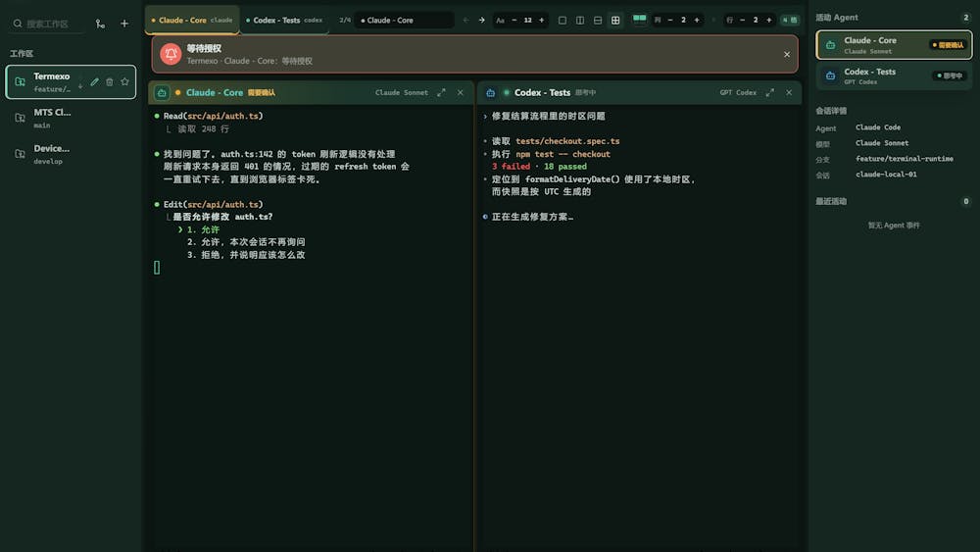Select grid layout icon

point(615,20)
